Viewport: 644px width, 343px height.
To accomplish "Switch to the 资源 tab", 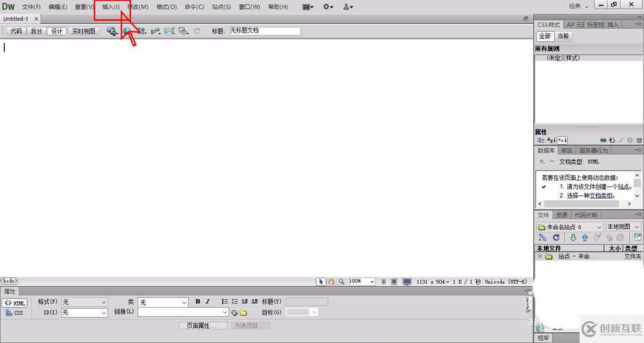I will click(x=562, y=215).
